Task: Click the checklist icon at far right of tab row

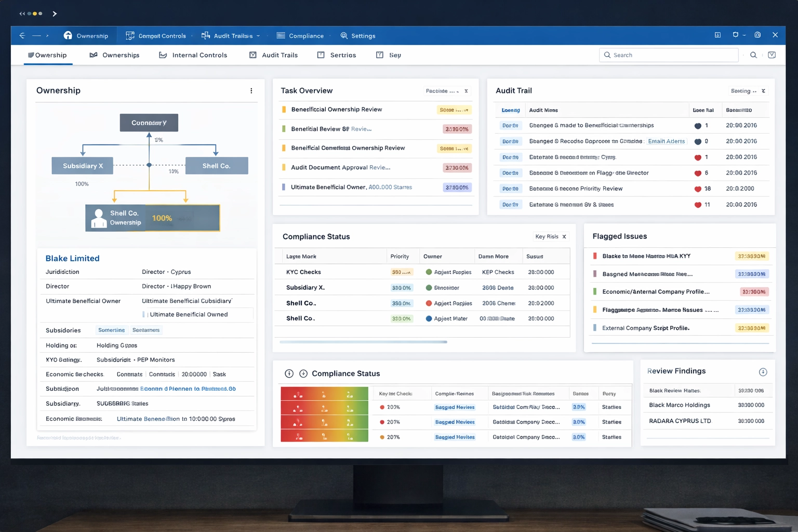Action: [772, 55]
